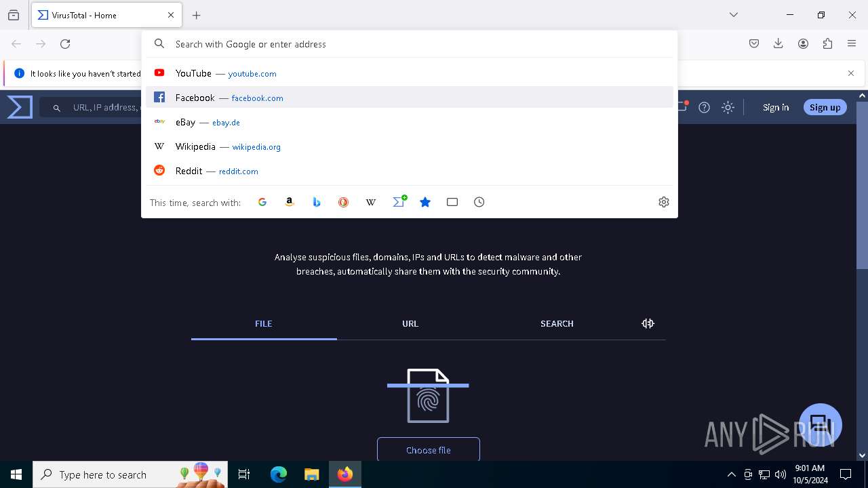868x488 pixels.
Task: Click the fingerprint file upload icon
Action: pyautogui.click(x=428, y=396)
